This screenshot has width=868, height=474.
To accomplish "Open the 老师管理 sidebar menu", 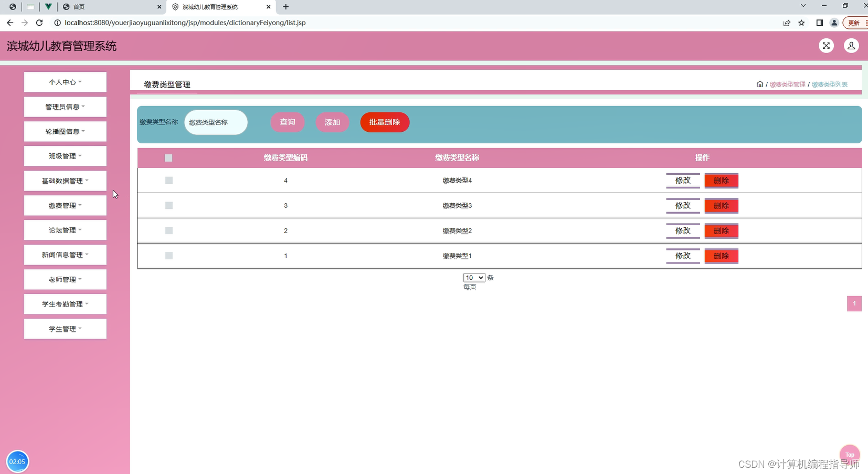I will (x=65, y=280).
